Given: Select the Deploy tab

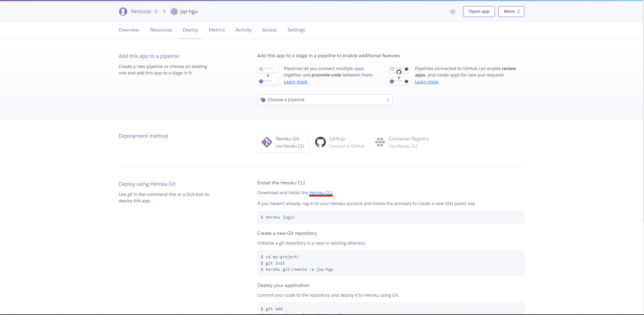Looking at the screenshot, I should [190, 30].
